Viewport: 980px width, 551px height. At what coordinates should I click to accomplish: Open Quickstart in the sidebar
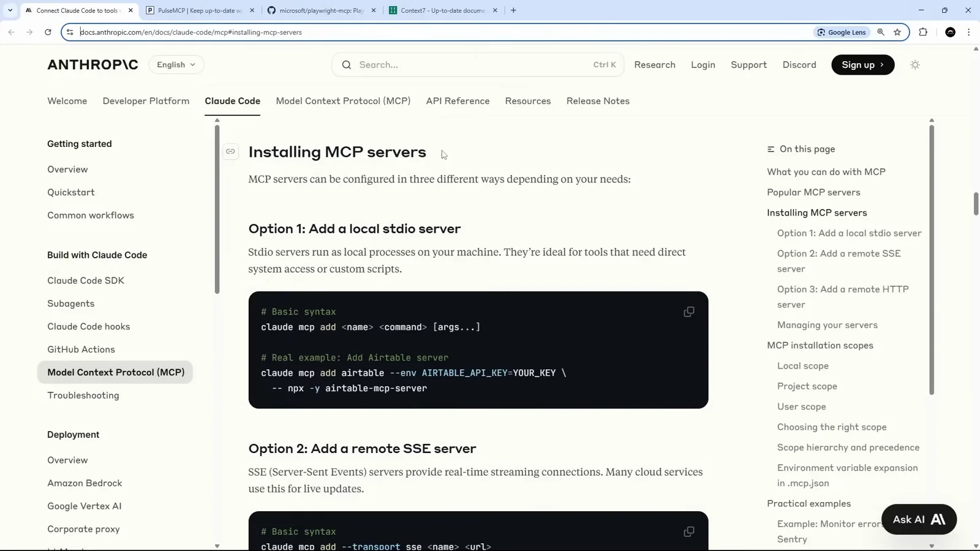71,192
